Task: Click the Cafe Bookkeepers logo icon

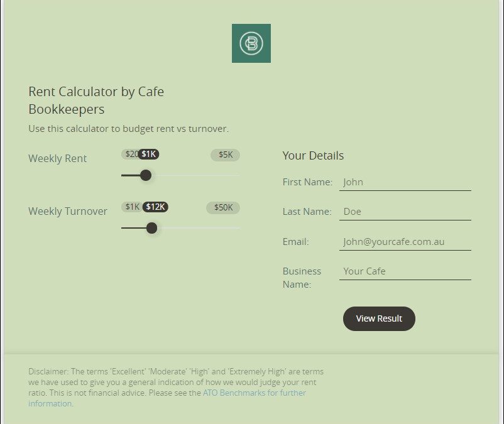Action: 251,43
